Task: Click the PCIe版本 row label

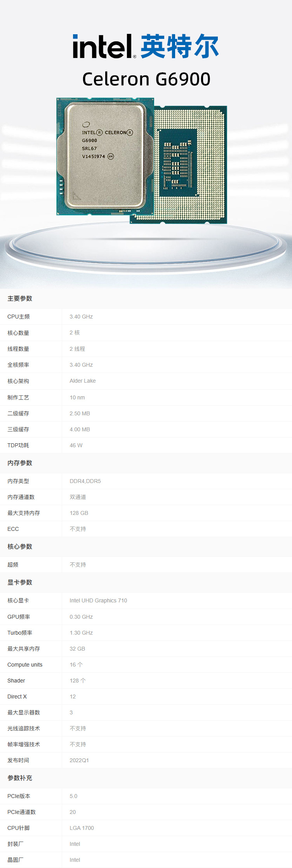Action: (x=19, y=796)
